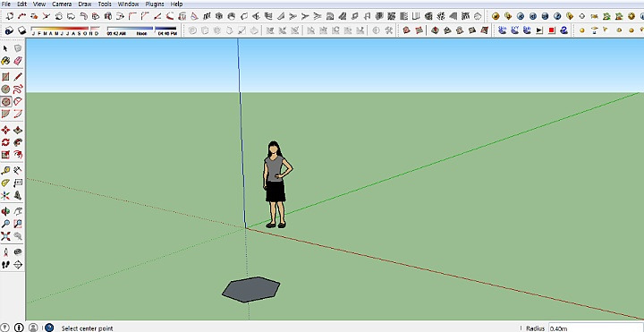This screenshot has width=644, height=332.
Task: Select the Section Plane tool
Action: point(18,265)
